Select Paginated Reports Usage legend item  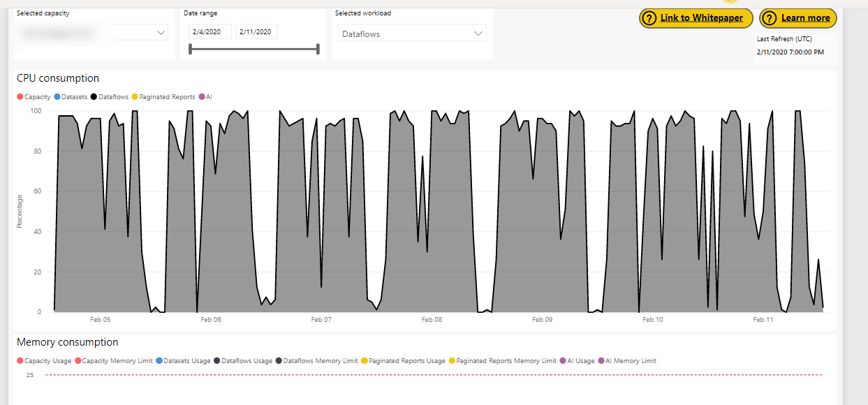[403, 361]
